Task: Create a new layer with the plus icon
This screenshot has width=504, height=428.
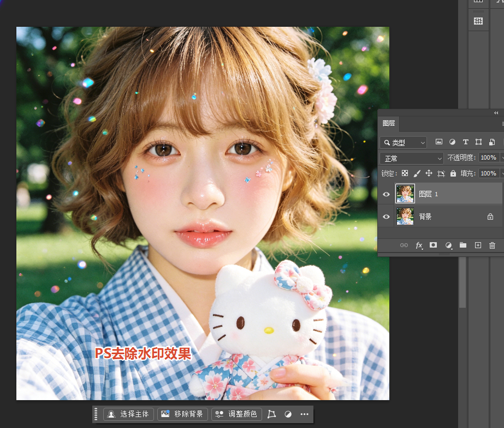Action: coord(478,245)
